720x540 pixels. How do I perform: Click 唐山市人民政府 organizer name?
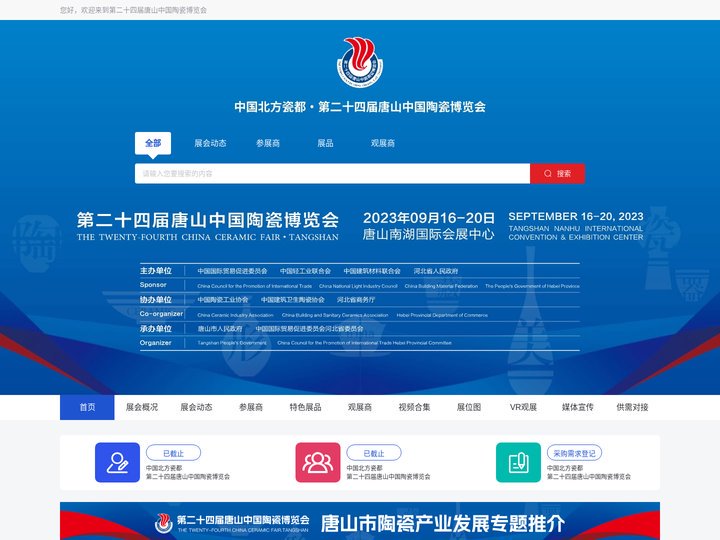tap(220, 329)
